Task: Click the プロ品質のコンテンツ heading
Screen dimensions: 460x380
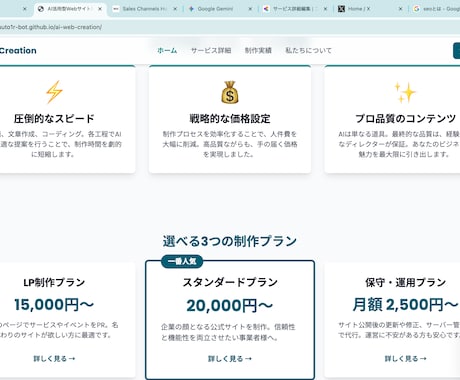Action: pyautogui.click(x=405, y=119)
